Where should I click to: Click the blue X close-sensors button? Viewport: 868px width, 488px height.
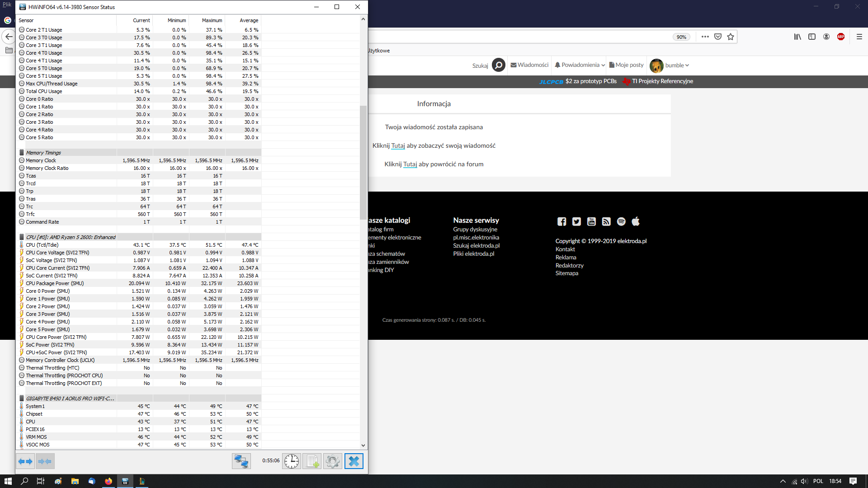354,461
